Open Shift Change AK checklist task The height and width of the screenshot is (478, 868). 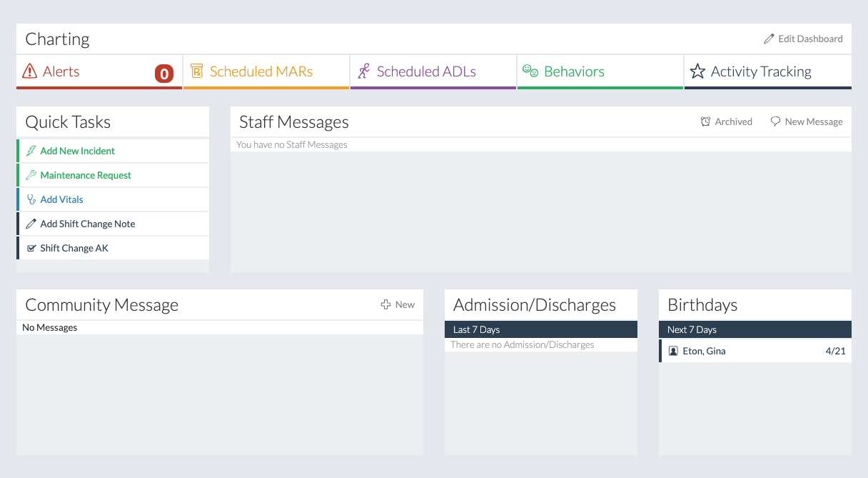click(x=74, y=248)
